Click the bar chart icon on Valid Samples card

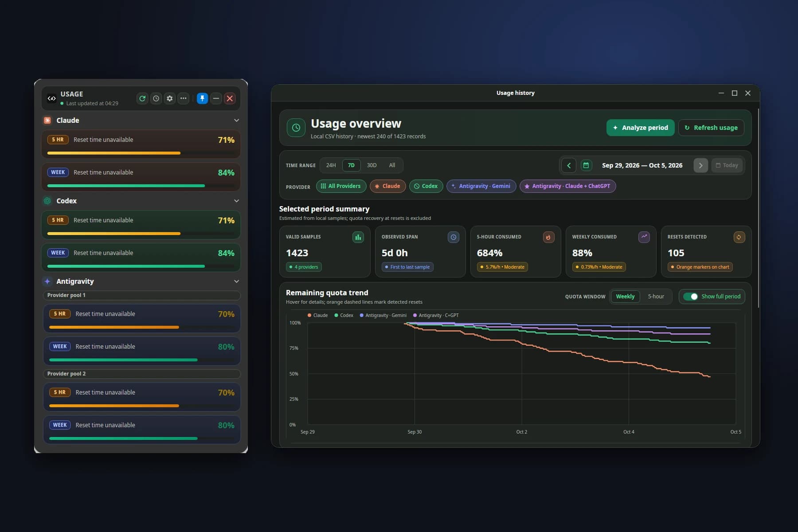click(358, 237)
